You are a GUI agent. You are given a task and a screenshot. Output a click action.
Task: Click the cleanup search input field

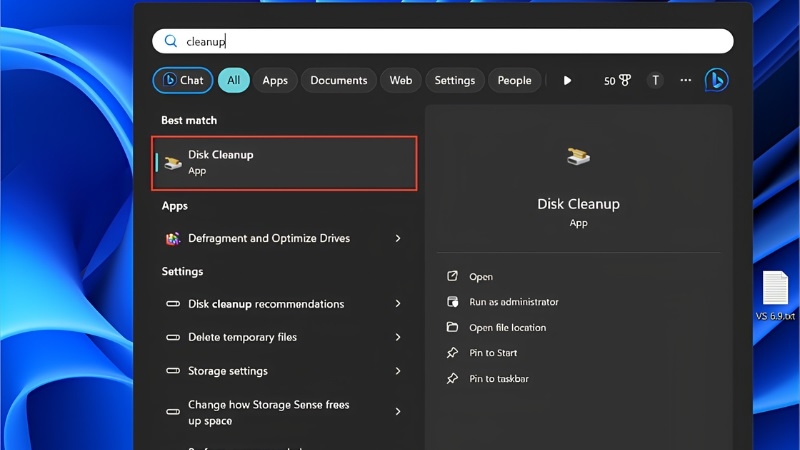tap(442, 41)
